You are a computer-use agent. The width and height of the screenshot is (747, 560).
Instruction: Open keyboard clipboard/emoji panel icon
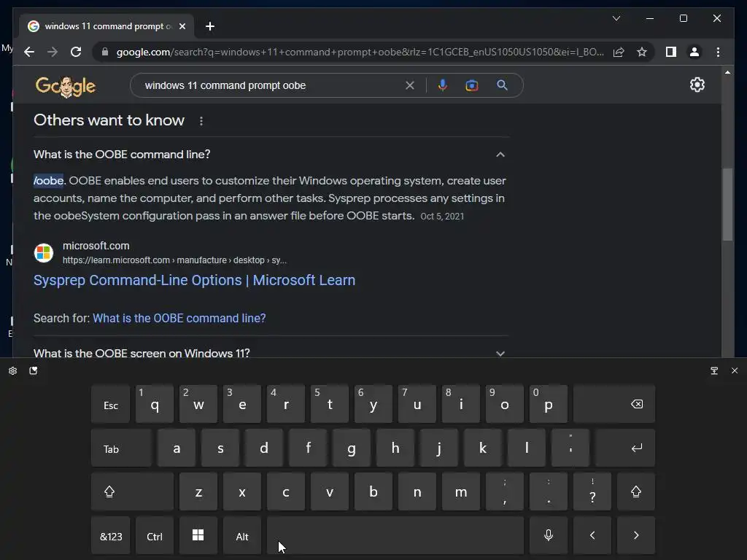tap(33, 370)
